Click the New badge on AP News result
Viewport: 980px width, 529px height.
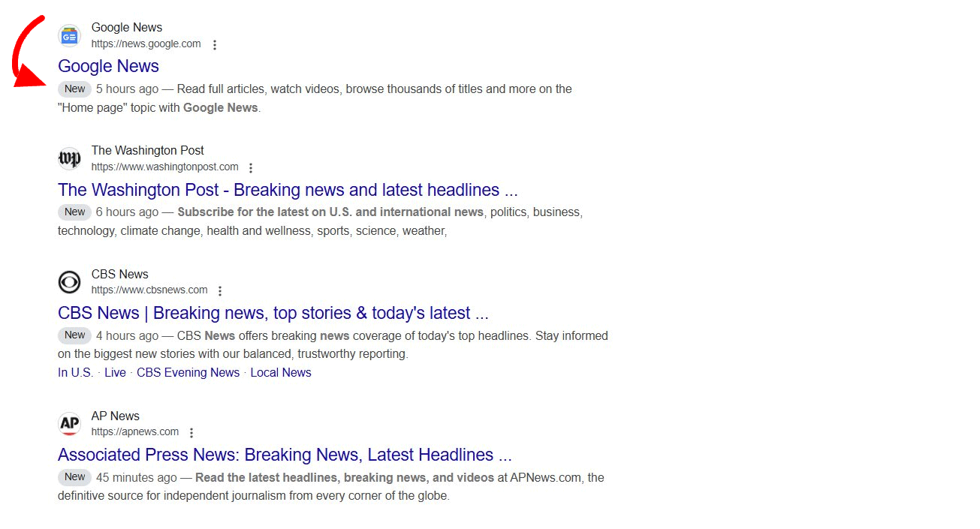click(74, 476)
